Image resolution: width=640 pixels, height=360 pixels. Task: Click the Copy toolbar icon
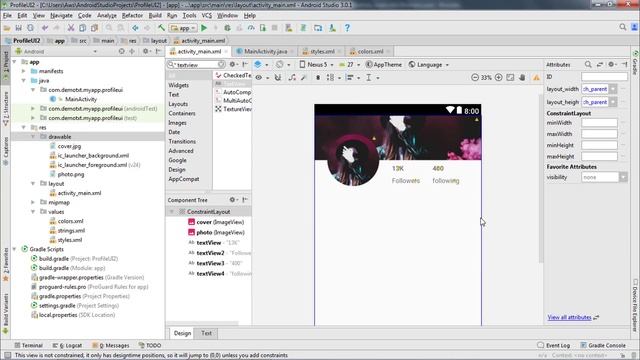82,28
